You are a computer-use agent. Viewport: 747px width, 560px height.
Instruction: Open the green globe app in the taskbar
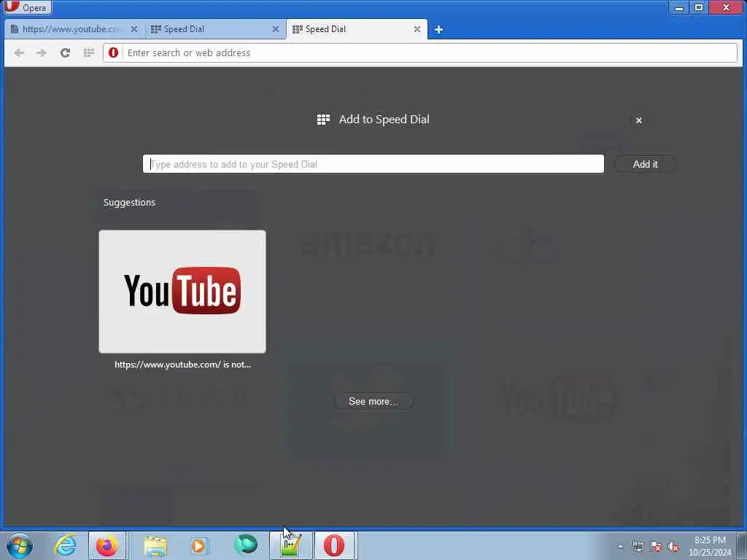tap(245, 545)
